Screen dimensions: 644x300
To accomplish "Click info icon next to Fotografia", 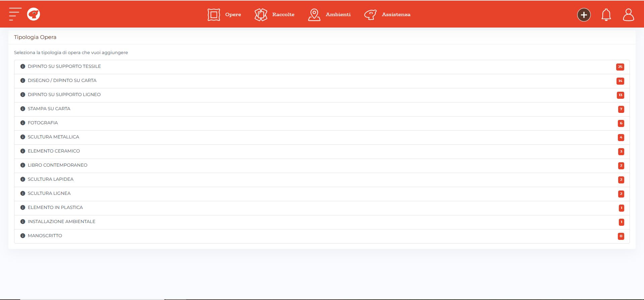I will pos(23,123).
